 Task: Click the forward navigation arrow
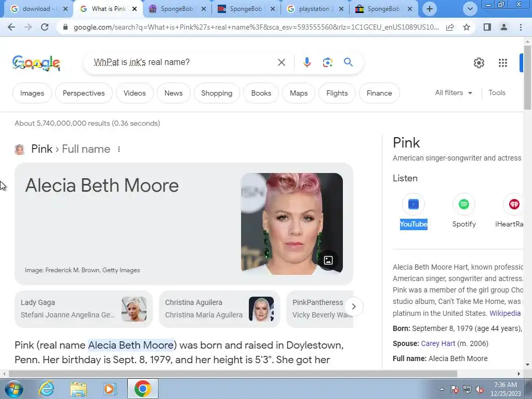click(28, 27)
